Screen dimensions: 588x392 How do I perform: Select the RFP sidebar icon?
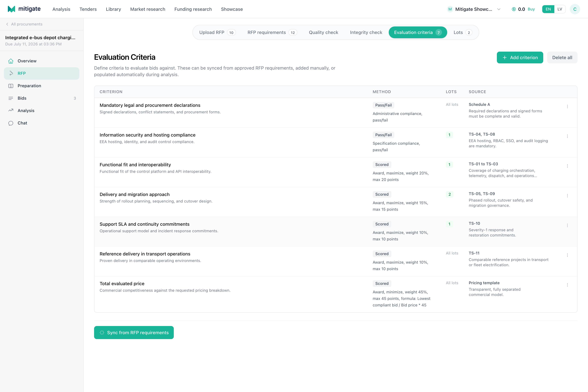tap(11, 73)
